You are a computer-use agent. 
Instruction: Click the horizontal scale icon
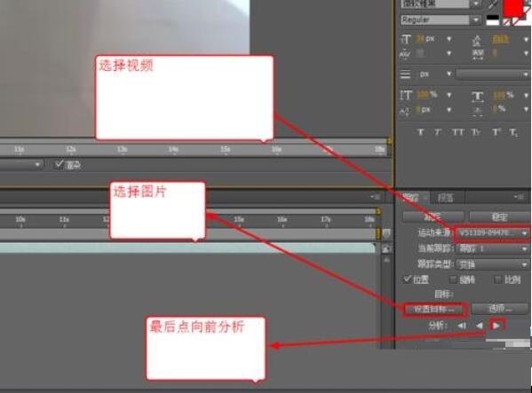pyautogui.click(x=478, y=96)
